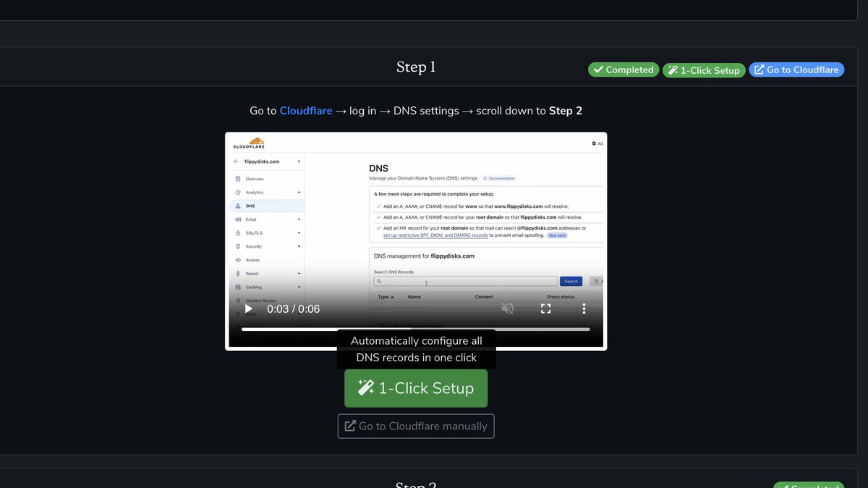The height and width of the screenshot is (488, 868).
Task: Expand the Caching arrow in the video sidebar
Action: click(x=299, y=287)
